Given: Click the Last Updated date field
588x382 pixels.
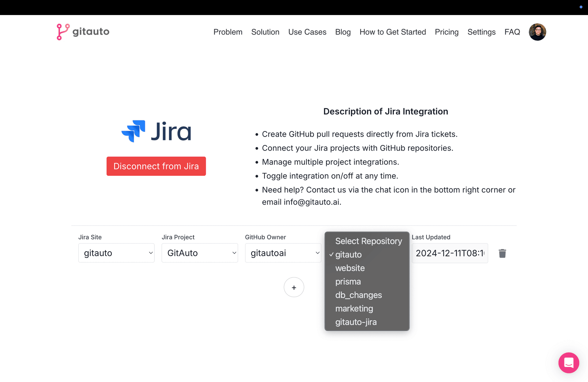Looking at the screenshot, I should [x=450, y=253].
